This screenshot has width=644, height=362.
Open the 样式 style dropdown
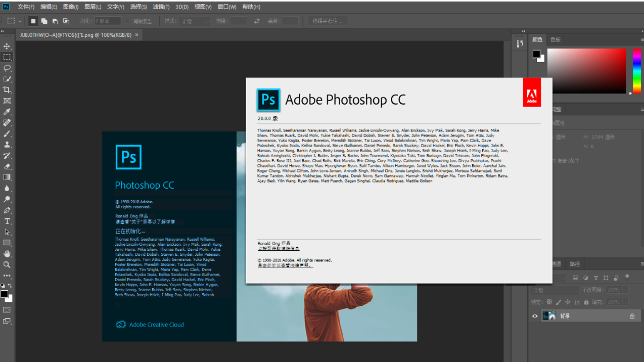point(194,21)
